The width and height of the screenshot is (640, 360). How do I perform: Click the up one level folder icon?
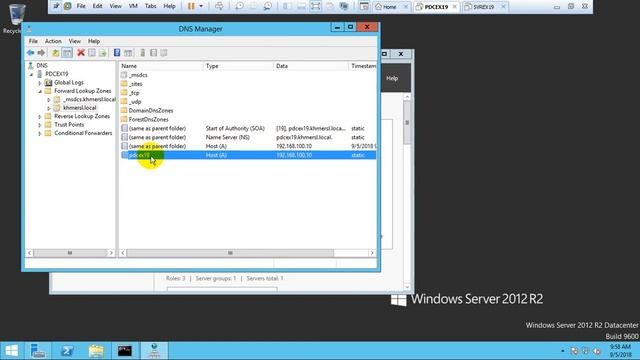tap(56, 53)
